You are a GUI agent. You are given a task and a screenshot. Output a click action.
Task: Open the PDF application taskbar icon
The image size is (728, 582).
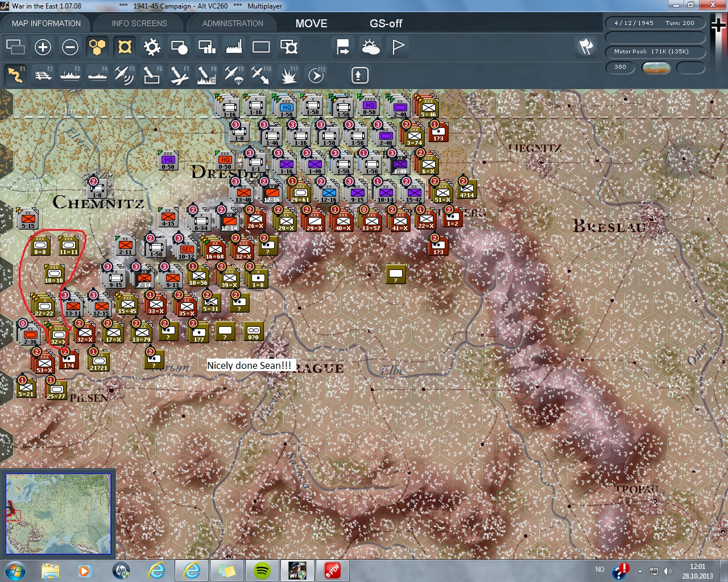[333, 570]
